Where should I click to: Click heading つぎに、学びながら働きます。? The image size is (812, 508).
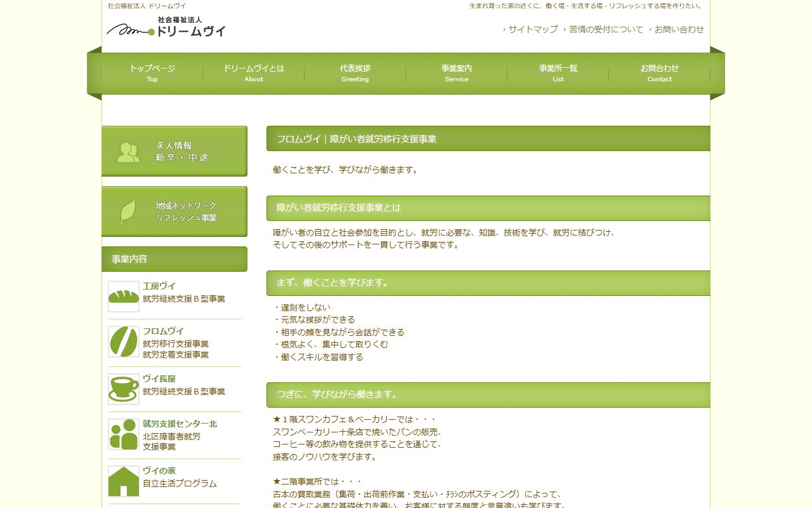(488, 395)
